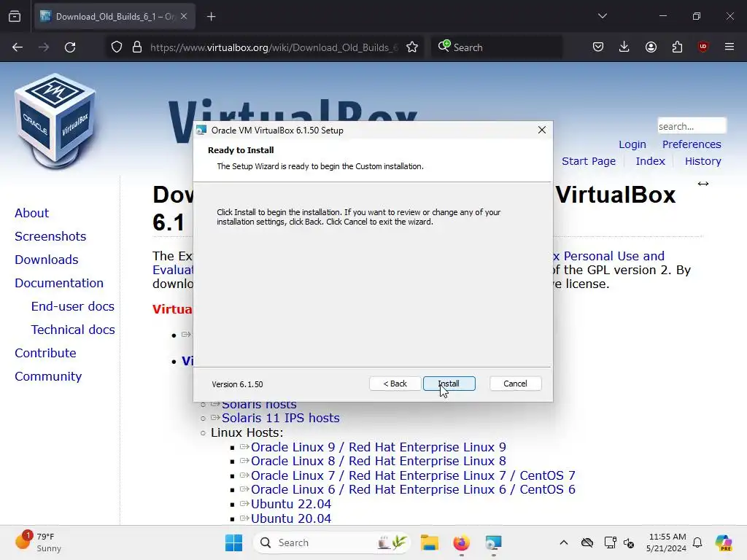Open the Ubuntu 22.04 download link

point(290,504)
